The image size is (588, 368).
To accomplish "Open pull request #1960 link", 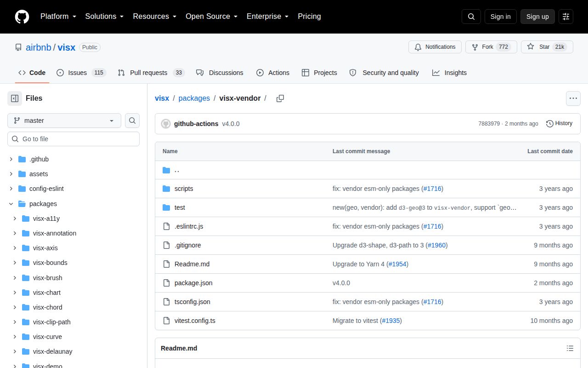I will click(436, 245).
